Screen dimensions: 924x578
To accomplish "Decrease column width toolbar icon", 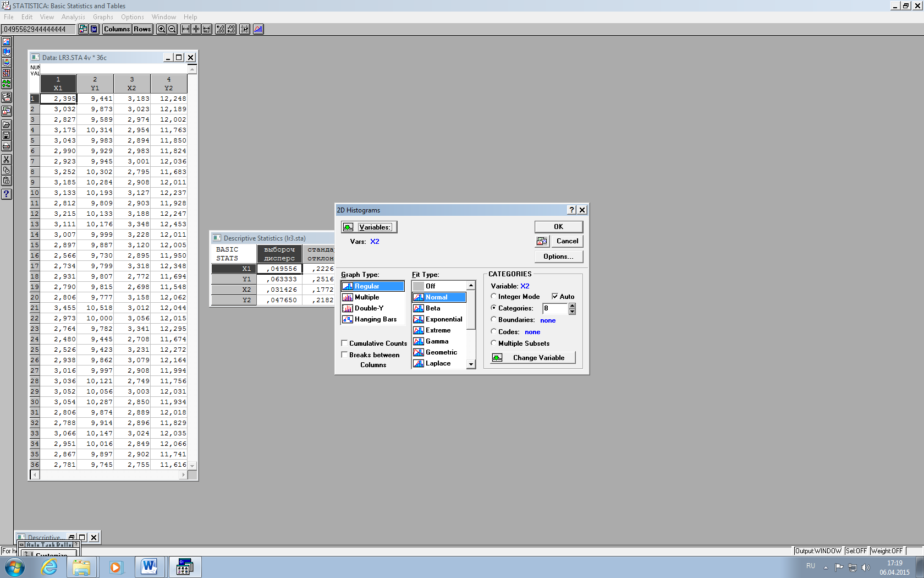I will click(x=196, y=29).
